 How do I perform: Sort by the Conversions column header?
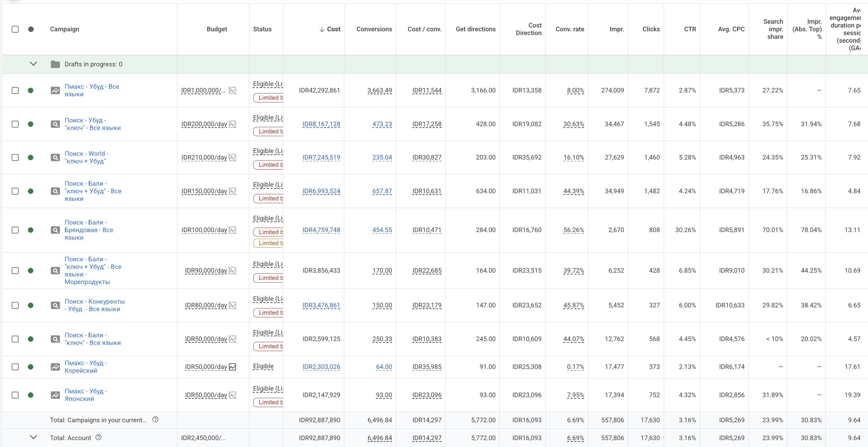374,29
